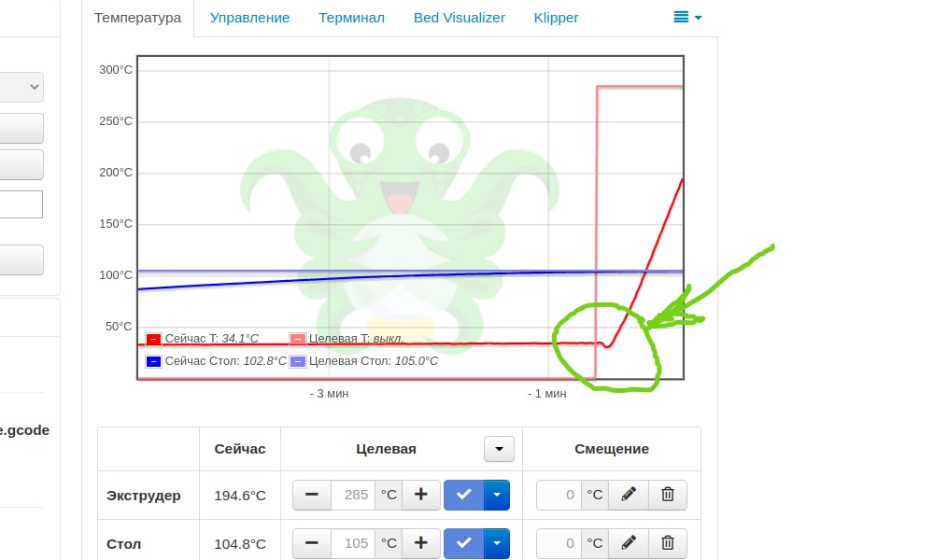Image resolution: width=934 pixels, height=560 pixels.
Task: Open Целевая column header dropdown
Action: click(499, 449)
